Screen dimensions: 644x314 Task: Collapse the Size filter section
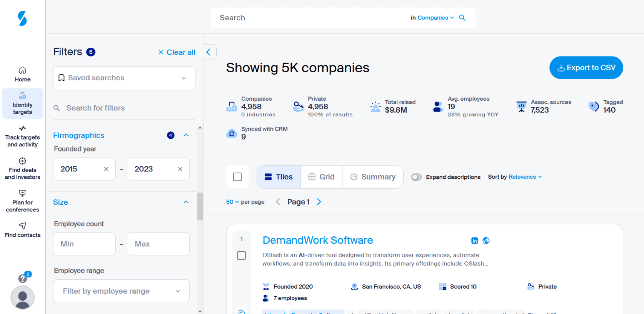point(186,202)
